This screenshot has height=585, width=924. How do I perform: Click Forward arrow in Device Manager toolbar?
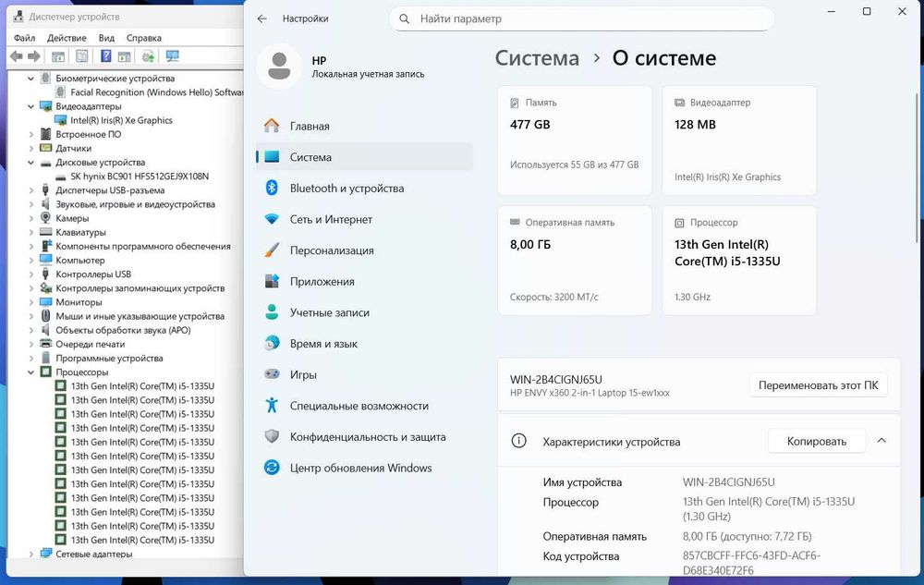pyautogui.click(x=34, y=56)
